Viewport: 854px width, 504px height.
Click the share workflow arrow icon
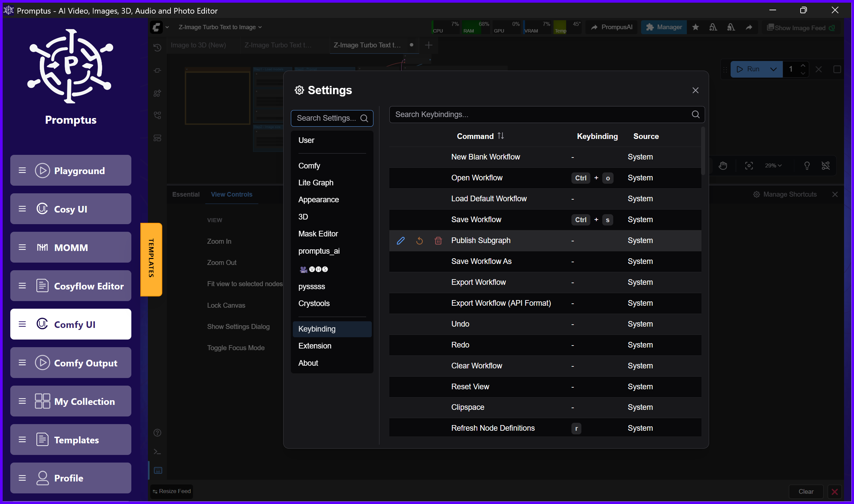(749, 27)
